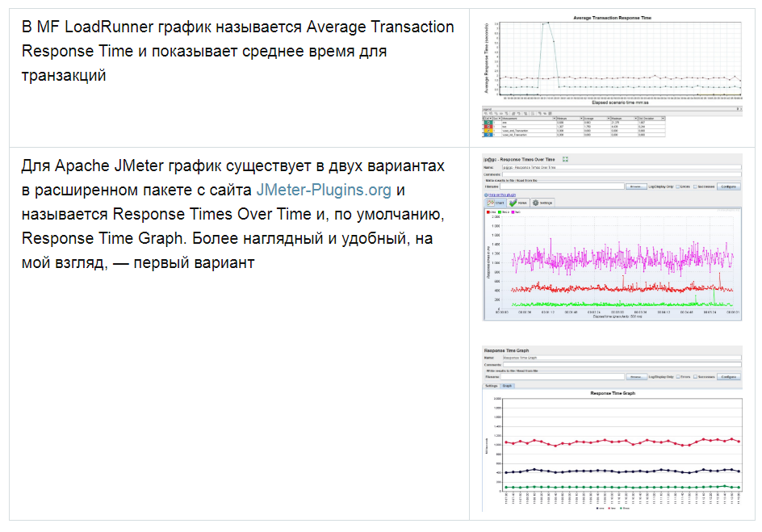The image size is (762, 532).
Task: Open the Maximum column dropdown in LoadRunner legend
Action: tap(635, 119)
